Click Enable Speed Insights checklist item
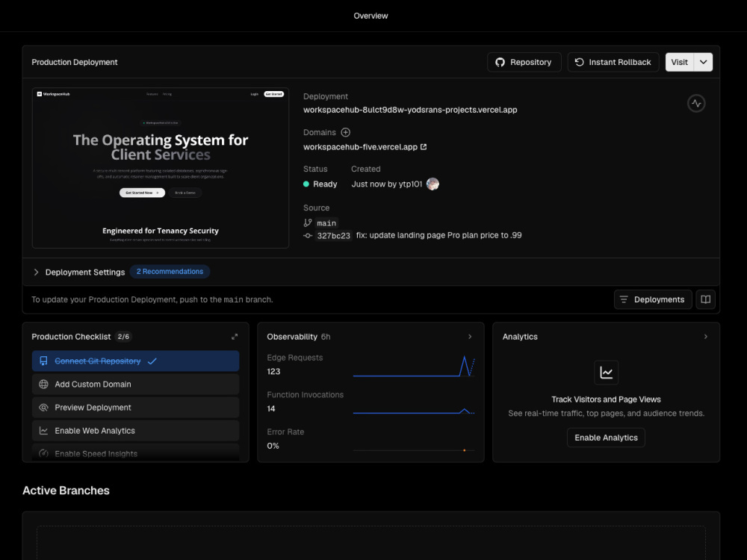747x560 pixels. [135, 452]
